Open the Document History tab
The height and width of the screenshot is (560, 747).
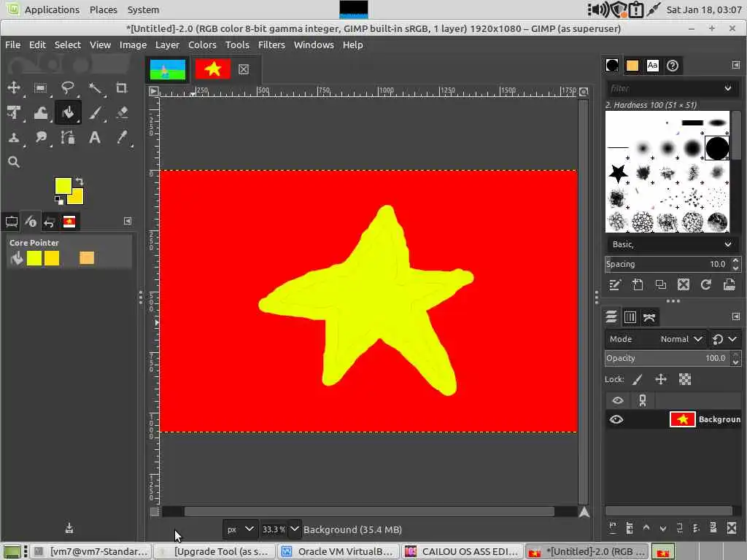click(x=672, y=65)
